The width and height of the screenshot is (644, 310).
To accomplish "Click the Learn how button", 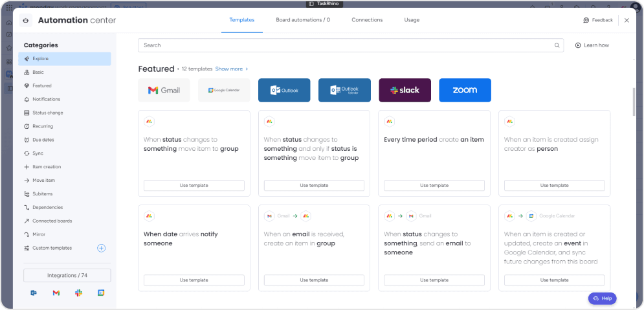I will pyautogui.click(x=592, y=45).
